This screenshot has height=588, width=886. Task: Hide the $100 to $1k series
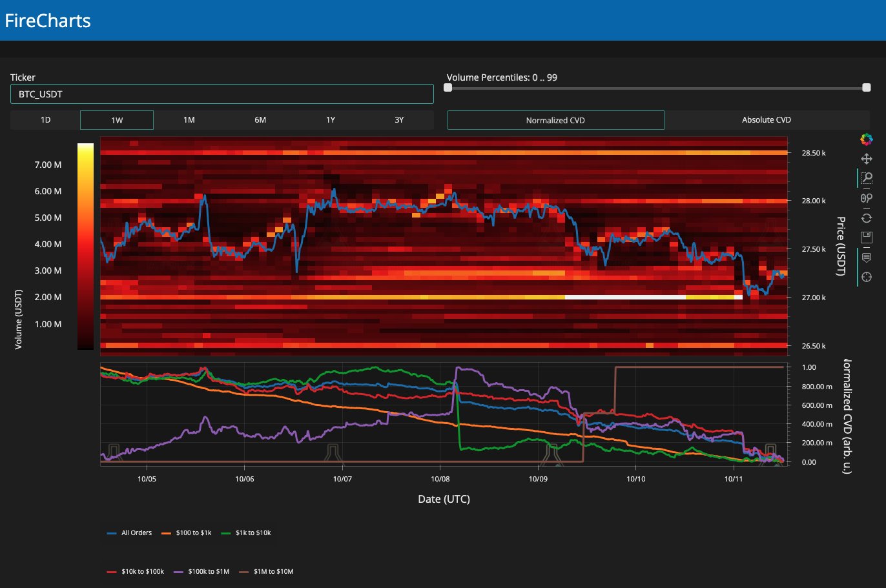[187, 533]
